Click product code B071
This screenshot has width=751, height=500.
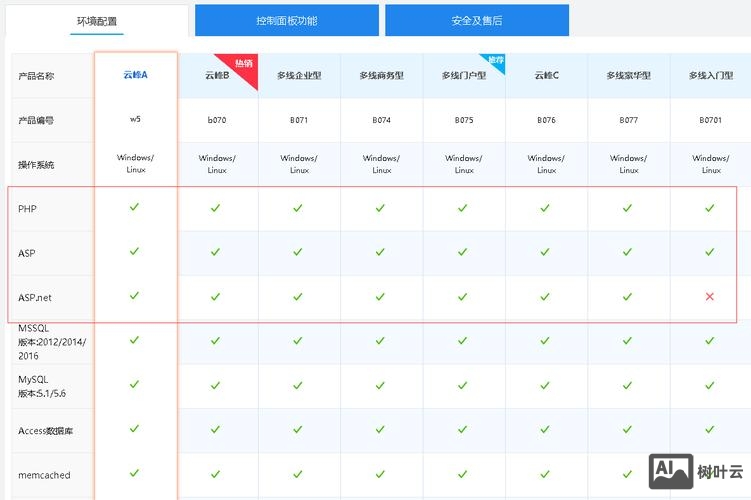[299, 120]
